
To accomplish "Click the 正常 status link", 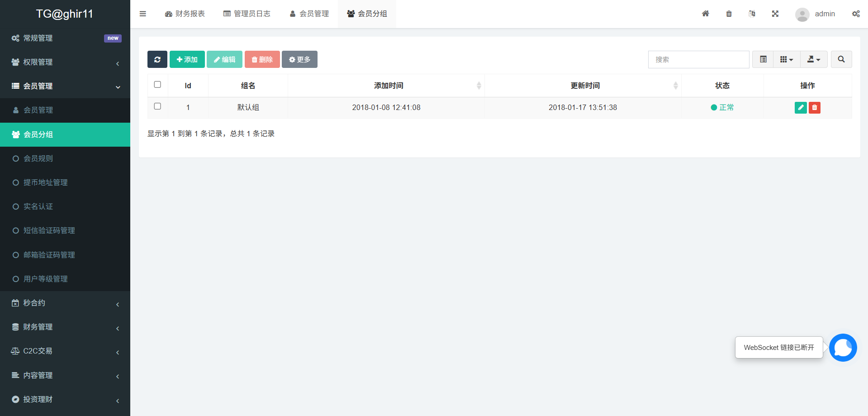I will 722,107.
